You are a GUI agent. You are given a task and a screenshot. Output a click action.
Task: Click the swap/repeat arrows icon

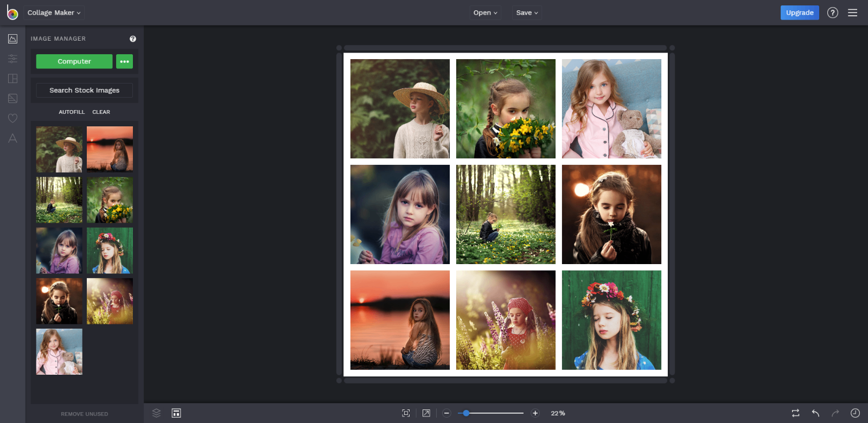(795, 413)
